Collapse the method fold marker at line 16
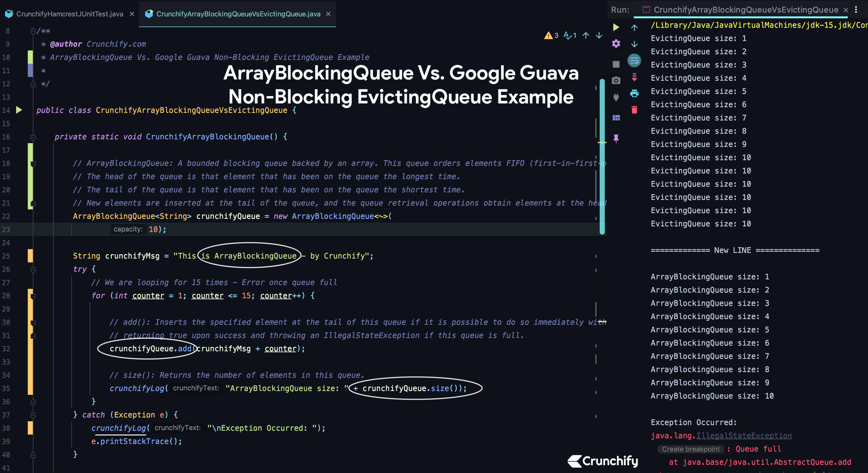868x473 pixels. click(x=33, y=137)
